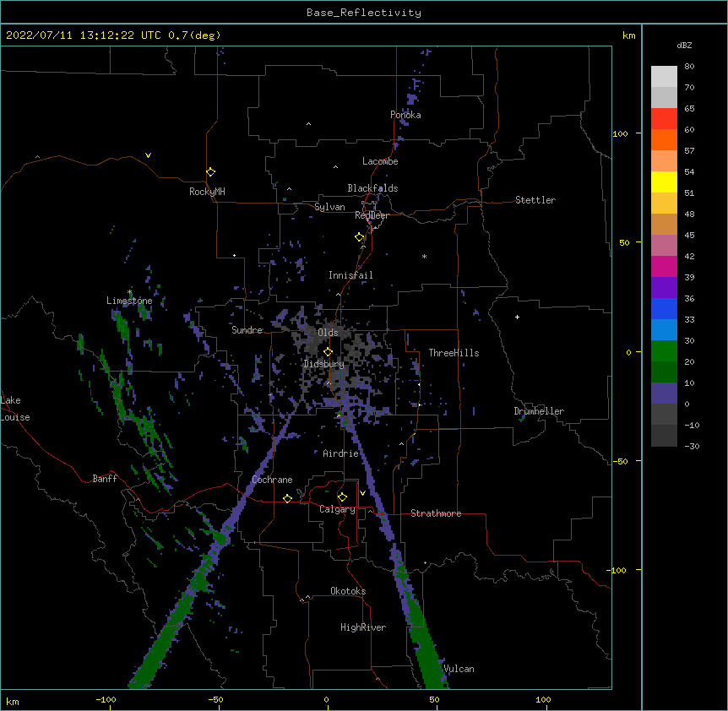Click yellow diamond marker south of RedDeer
The width and height of the screenshot is (728, 711).
pyautogui.click(x=360, y=237)
